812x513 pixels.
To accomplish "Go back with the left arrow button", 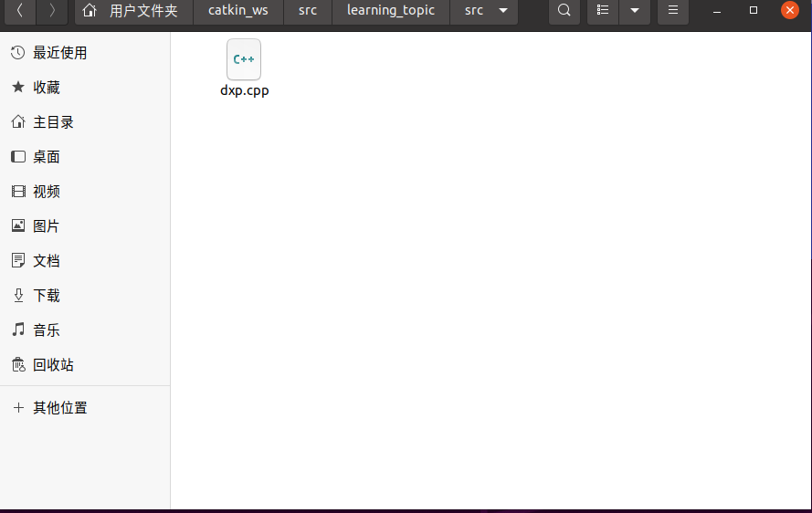I will (x=20, y=10).
